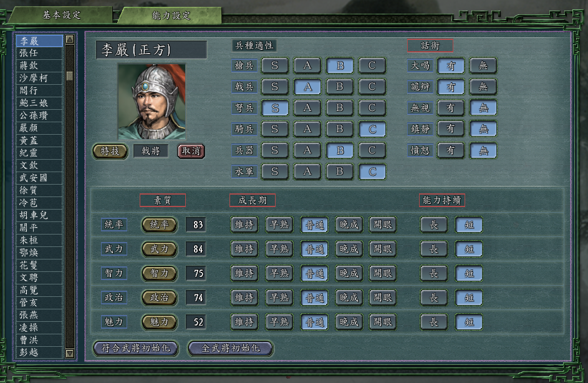
Task: Click the 成長期 column header
Action: 253,200
